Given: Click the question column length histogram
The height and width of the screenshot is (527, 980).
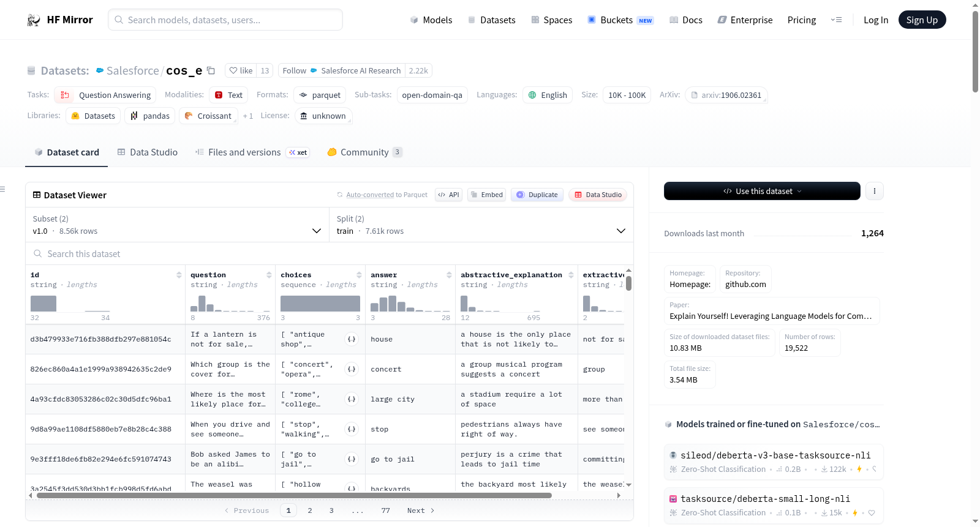Looking at the screenshot, I should point(230,304).
